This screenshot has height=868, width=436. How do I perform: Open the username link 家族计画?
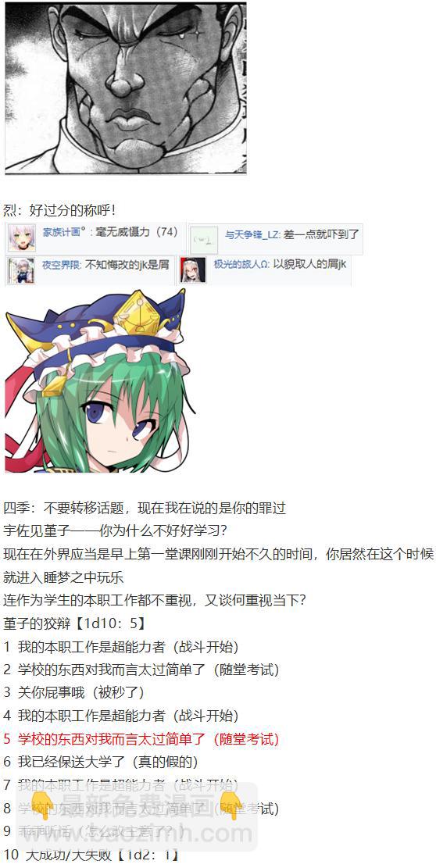(x=64, y=233)
